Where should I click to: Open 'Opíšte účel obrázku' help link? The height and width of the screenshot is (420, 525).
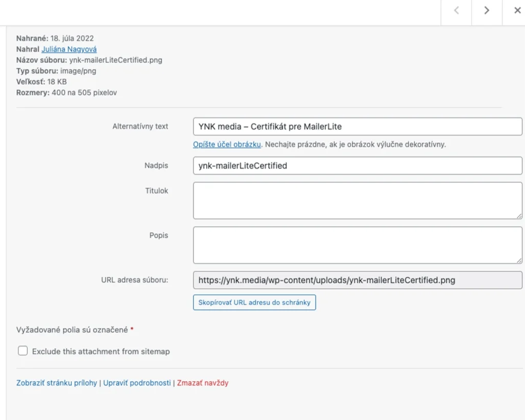227,144
